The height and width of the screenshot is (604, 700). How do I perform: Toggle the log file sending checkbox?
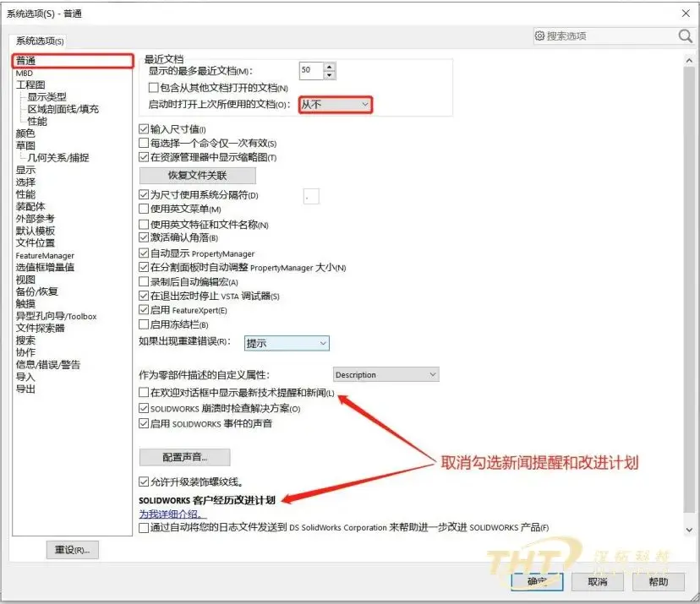tap(144, 528)
